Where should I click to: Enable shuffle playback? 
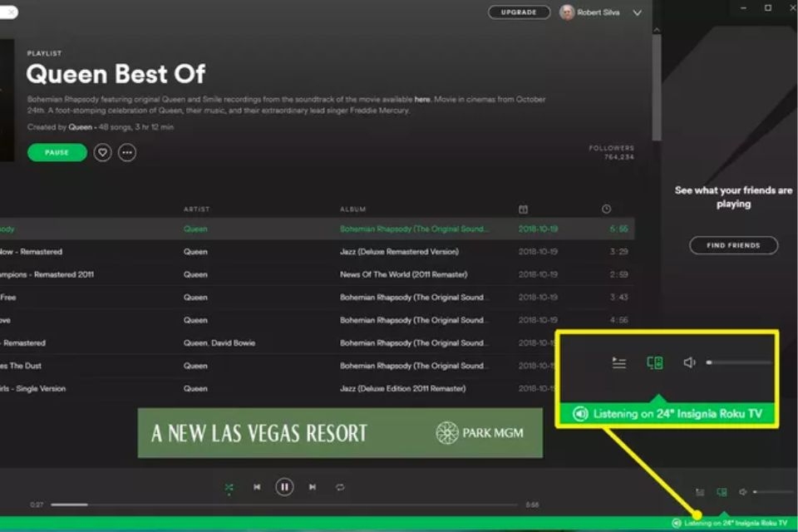point(229,487)
